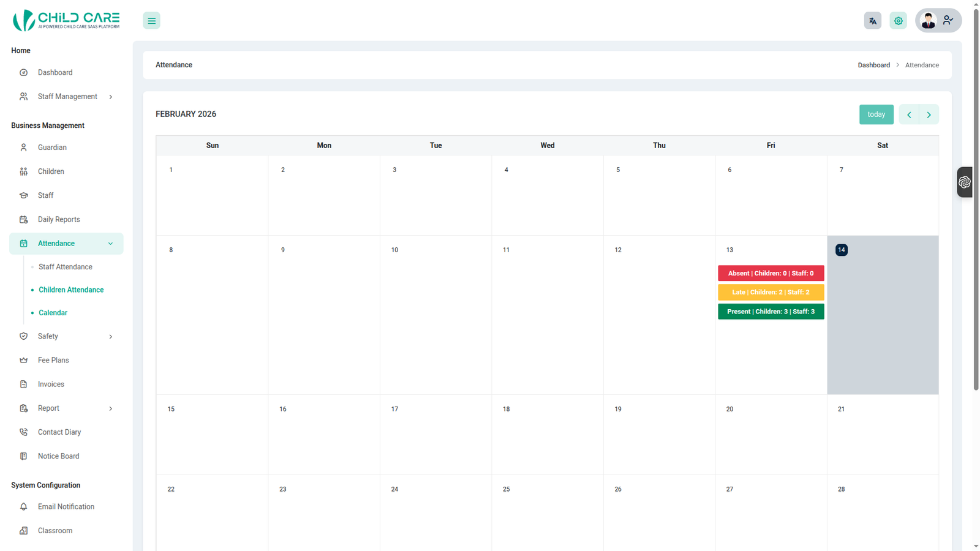Click the today button
Viewport: 980px width, 551px height.
click(x=876, y=114)
